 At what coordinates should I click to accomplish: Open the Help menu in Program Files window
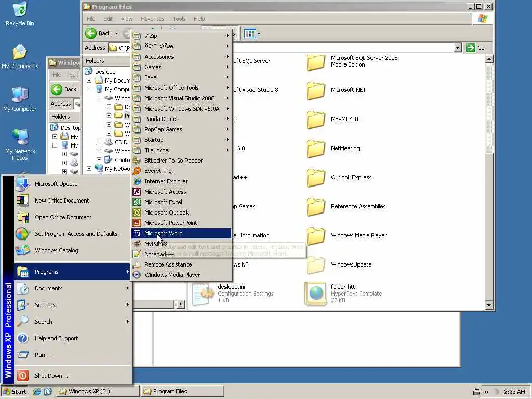pyautogui.click(x=199, y=19)
